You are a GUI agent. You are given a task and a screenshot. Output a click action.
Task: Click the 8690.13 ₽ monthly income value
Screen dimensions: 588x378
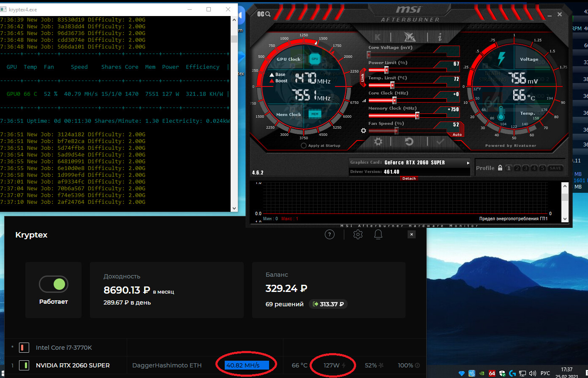point(127,290)
